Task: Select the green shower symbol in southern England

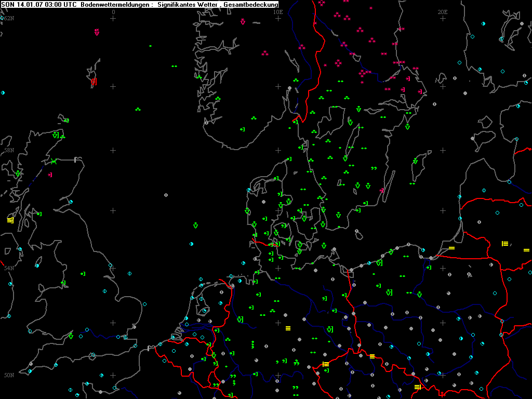Action: 71,337
